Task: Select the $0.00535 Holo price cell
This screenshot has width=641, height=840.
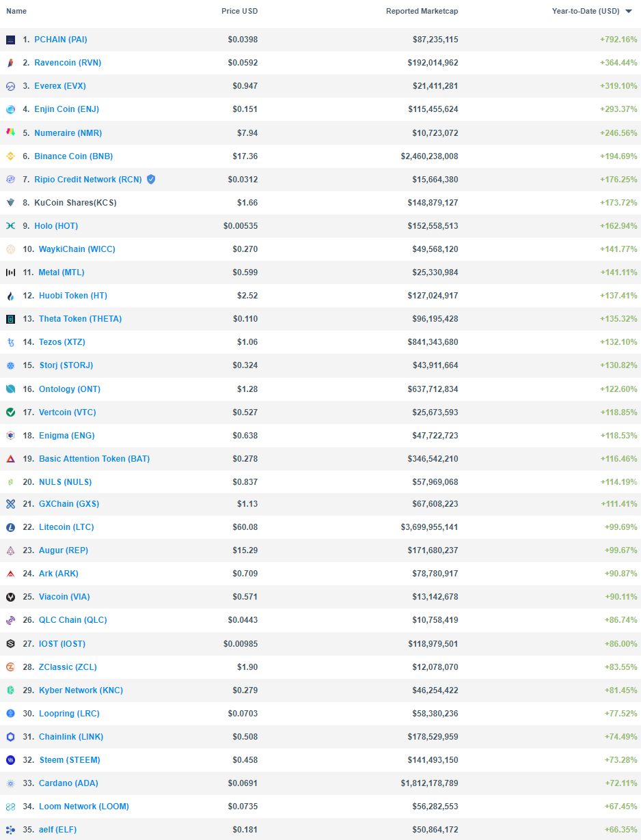Action: click(241, 226)
